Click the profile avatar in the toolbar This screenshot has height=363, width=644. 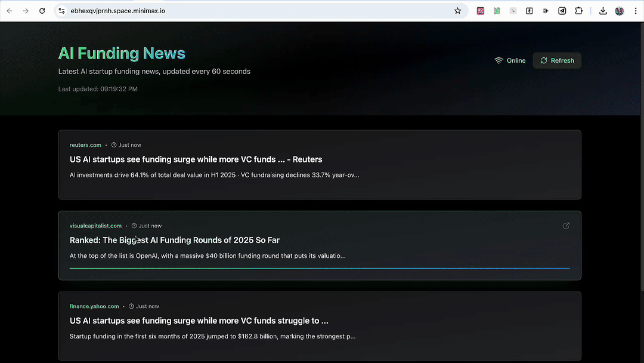coord(620,11)
